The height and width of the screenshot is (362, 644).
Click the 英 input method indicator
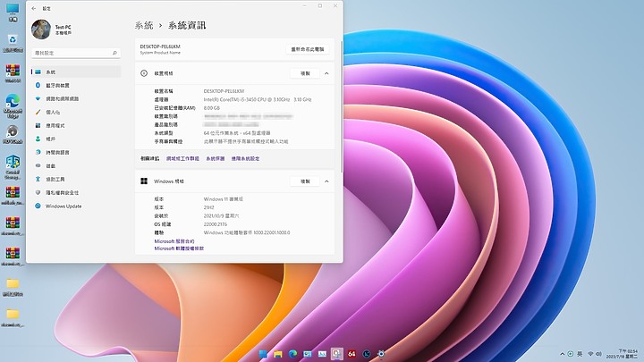tap(580, 354)
